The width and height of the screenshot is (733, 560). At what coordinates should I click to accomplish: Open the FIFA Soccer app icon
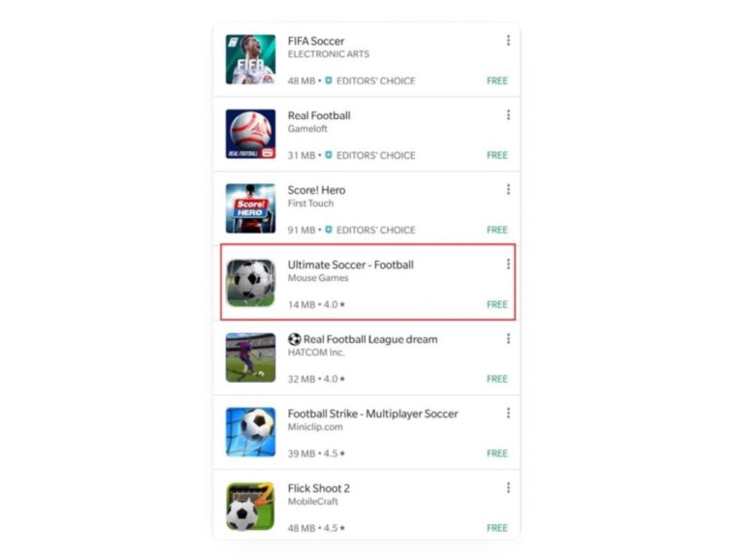(x=250, y=59)
